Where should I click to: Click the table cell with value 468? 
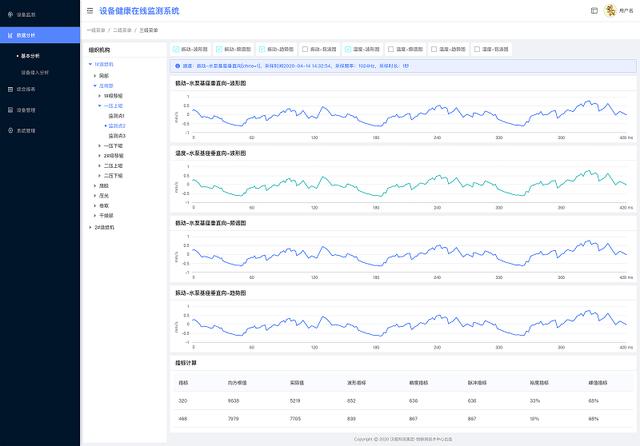tap(183, 419)
